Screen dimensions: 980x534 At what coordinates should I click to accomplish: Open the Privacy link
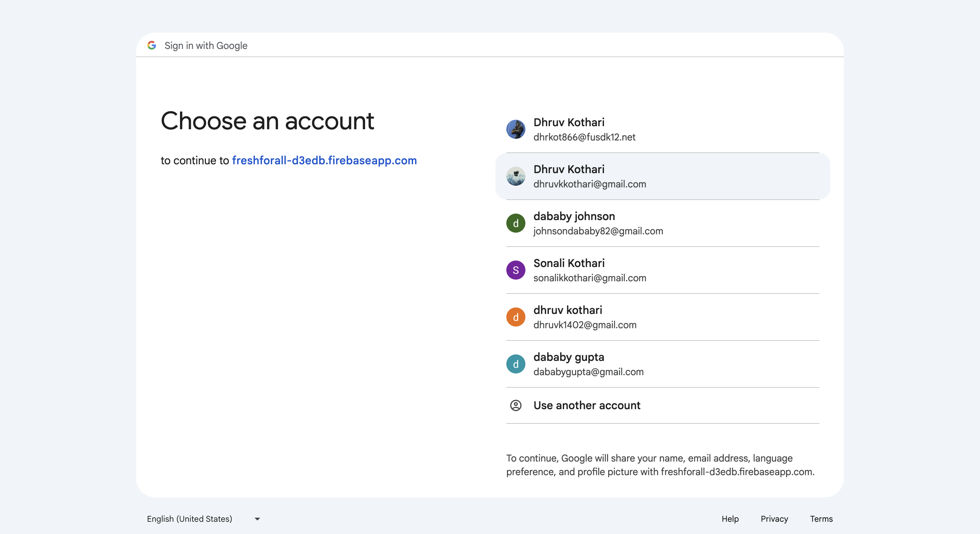pyautogui.click(x=774, y=519)
